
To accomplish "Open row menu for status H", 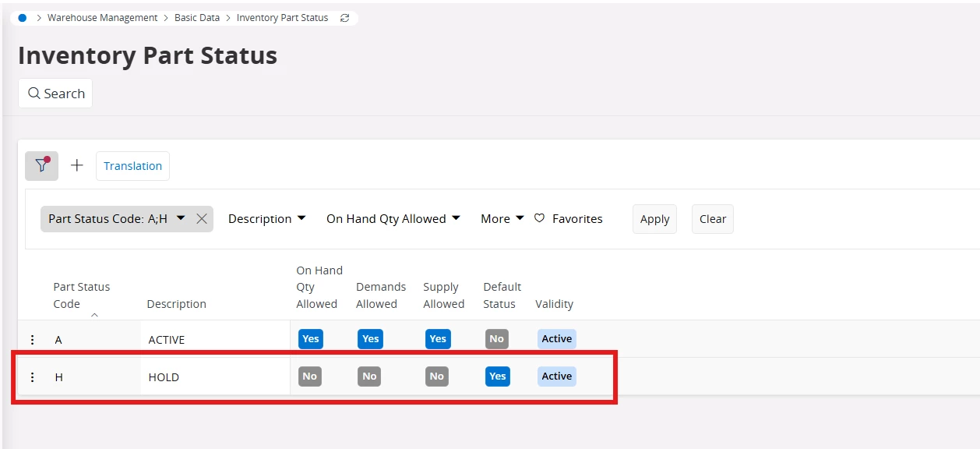I will (32, 377).
